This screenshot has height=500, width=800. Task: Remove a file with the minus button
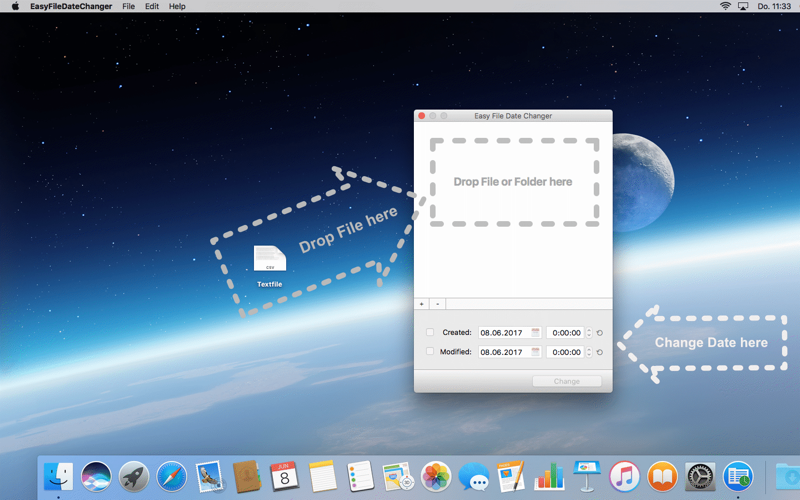[x=437, y=304]
